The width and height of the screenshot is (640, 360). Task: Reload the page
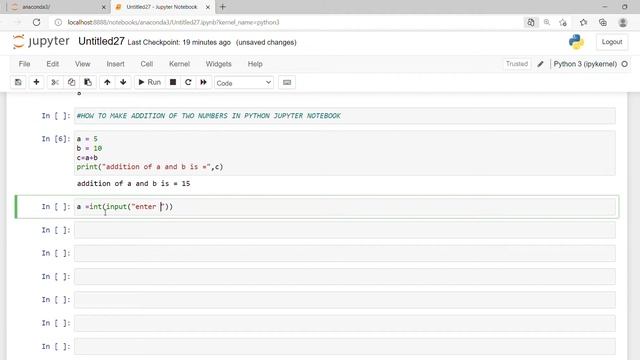(36, 22)
